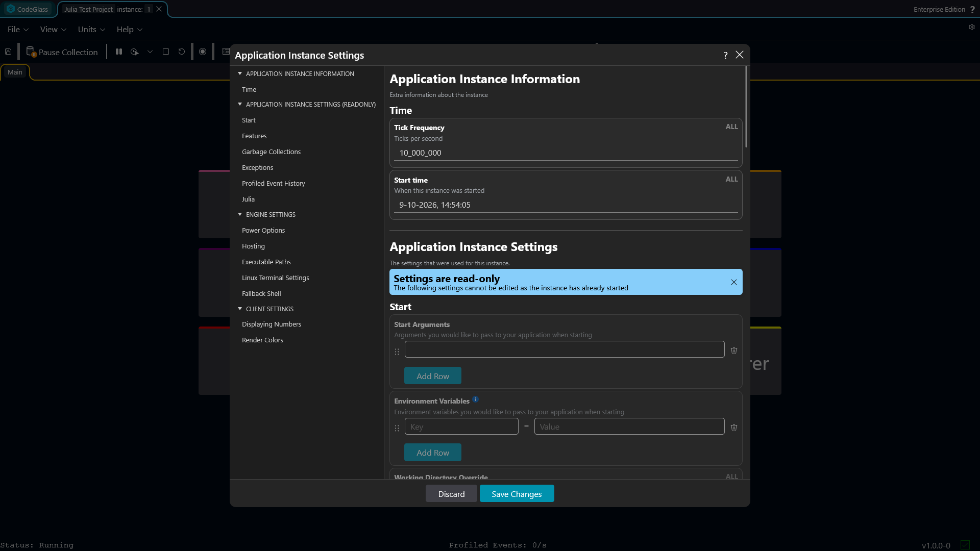Screen dimensions: 980x551
Task: Click the status checkmark icon in bottom right
Action: (x=965, y=545)
